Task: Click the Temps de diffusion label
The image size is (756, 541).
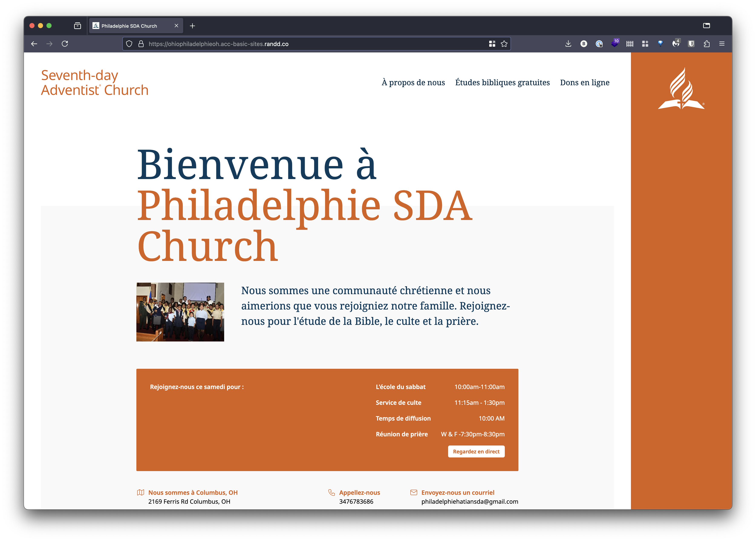Action: (x=403, y=418)
